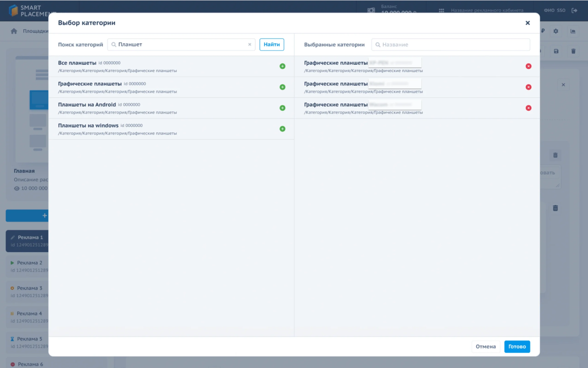
Task: Add the 'Планшеты на Android' category
Action: 282,108
